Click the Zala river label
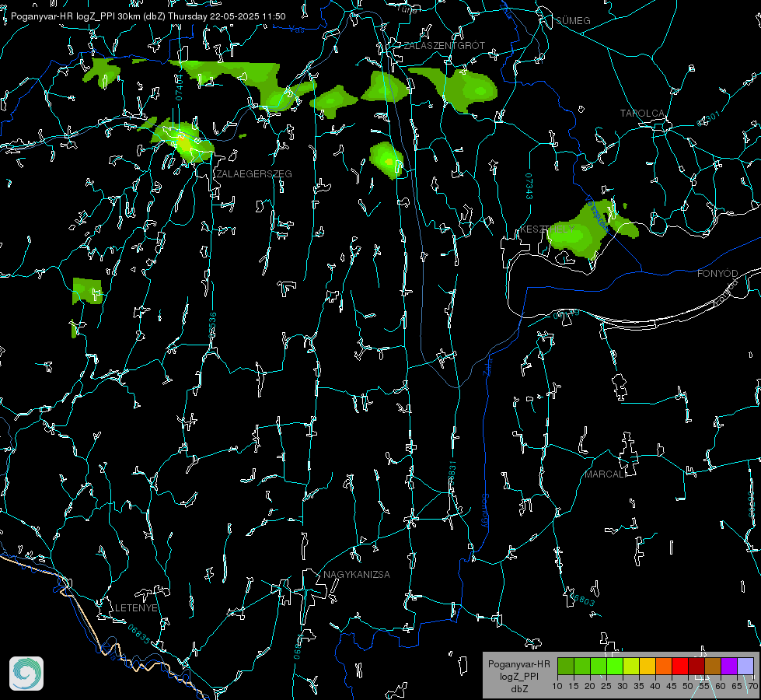The image size is (761, 700). [489, 366]
